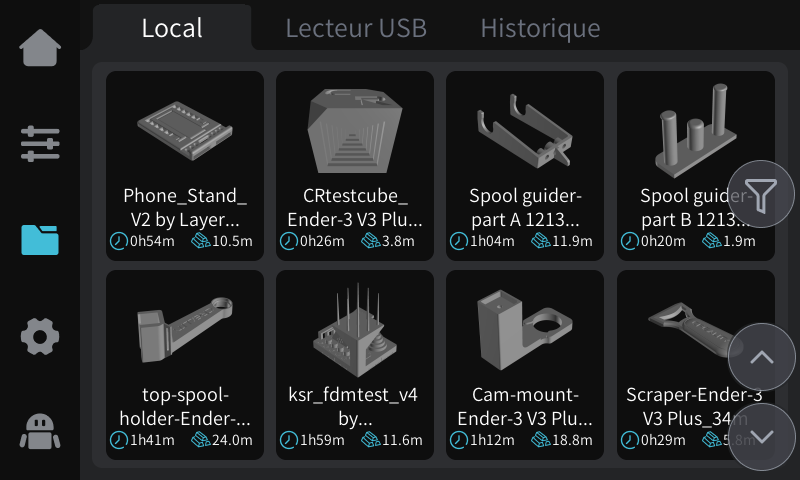Go to the Home screen icon
The width and height of the screenshot is (800, 480).
tap(40, 48)
